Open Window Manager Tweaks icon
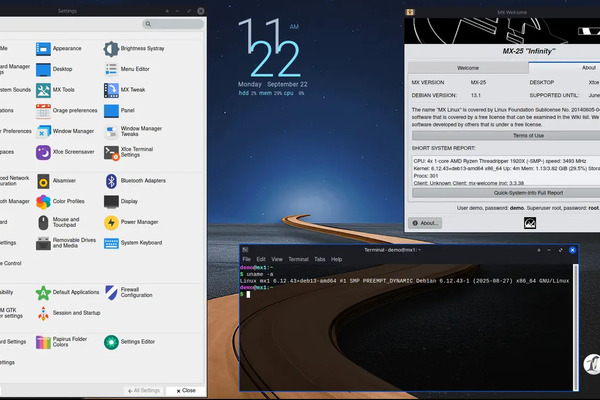 point(111,132)
